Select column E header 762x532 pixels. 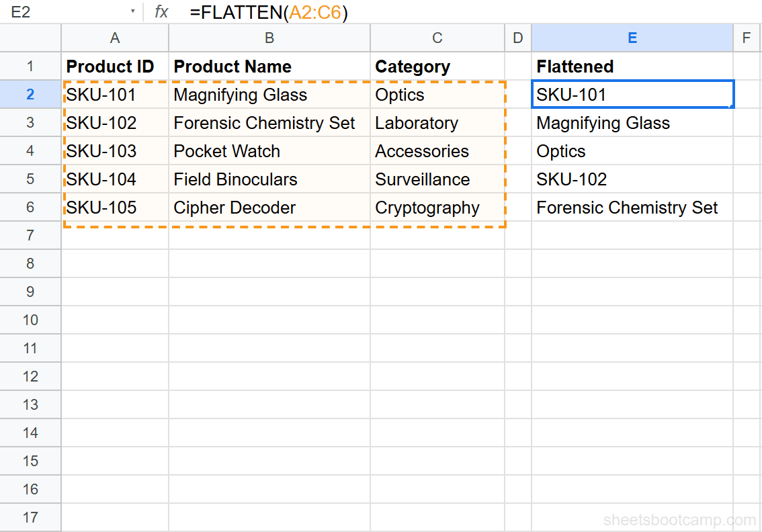pyautogui.click(x=632, y=38)
